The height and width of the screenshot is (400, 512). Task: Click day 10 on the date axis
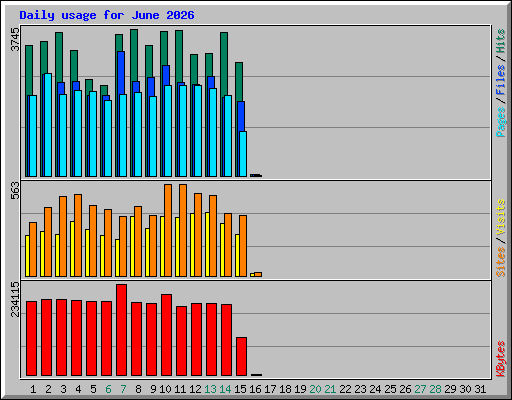[x=165, y=389]
